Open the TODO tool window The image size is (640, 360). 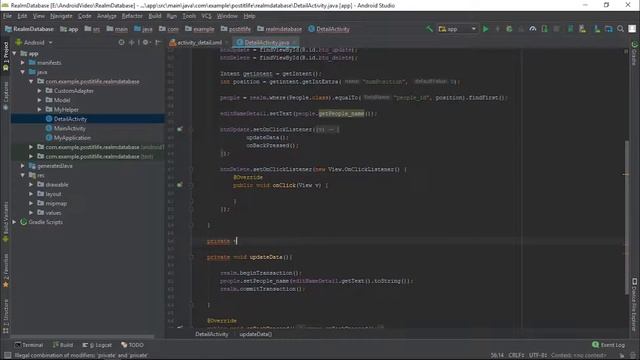pos(132,345)
